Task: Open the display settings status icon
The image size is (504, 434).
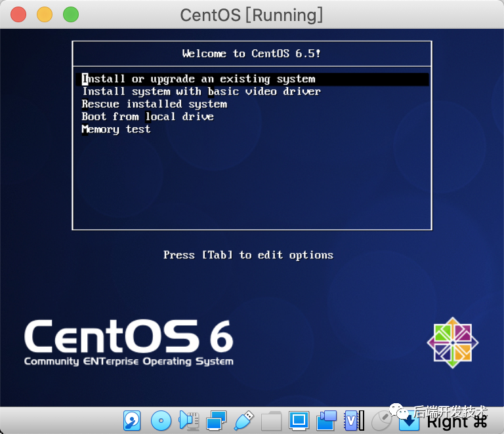Action: pyautogui.click(x=299, y=420)
